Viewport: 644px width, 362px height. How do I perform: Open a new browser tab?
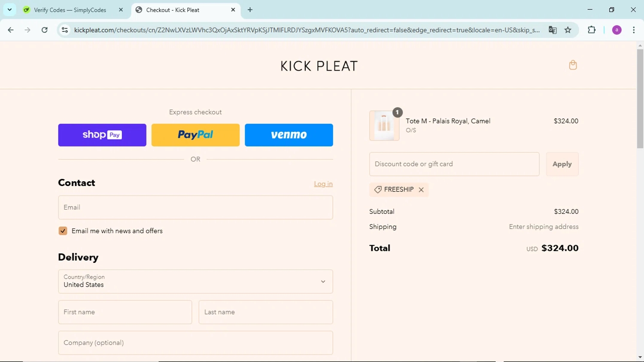tap(250, 10)
